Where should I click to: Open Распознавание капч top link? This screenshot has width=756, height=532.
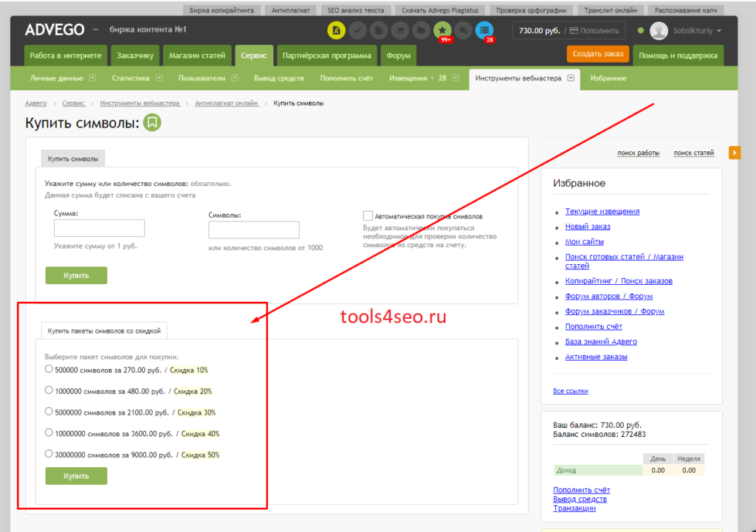686,10
